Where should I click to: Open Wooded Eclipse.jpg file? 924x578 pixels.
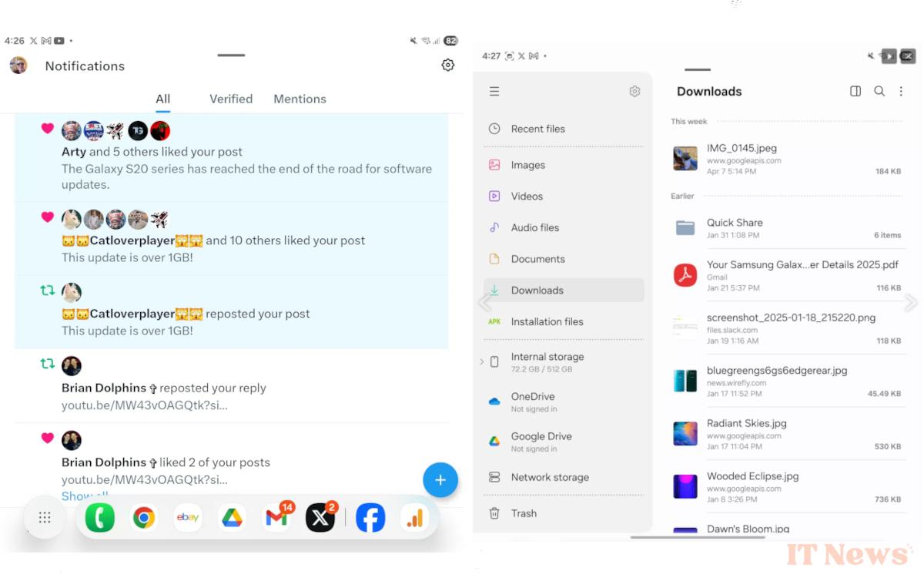(x=788, y=487)
